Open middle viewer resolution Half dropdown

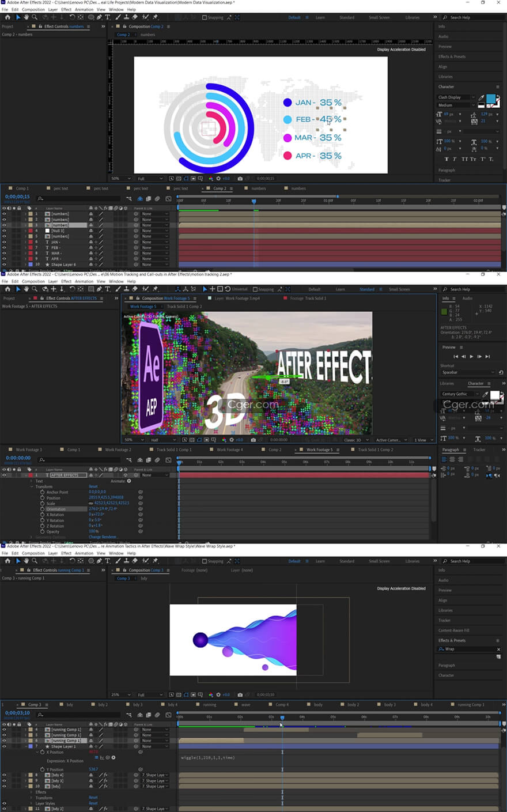(162, 440)
